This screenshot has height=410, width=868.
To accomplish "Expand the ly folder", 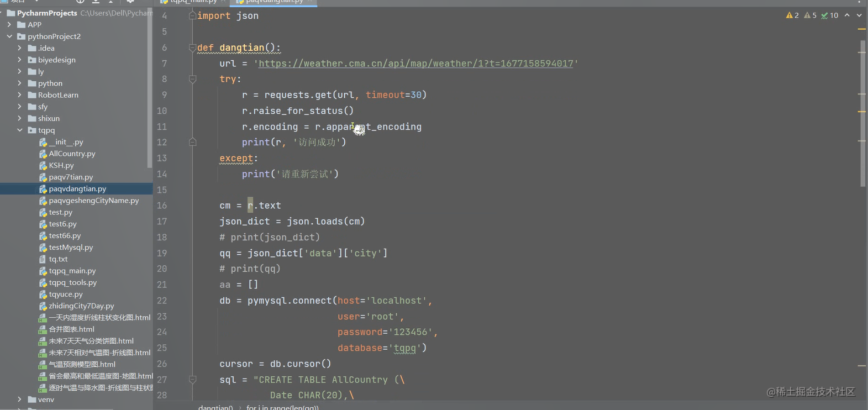I will (x=20, y=72).
